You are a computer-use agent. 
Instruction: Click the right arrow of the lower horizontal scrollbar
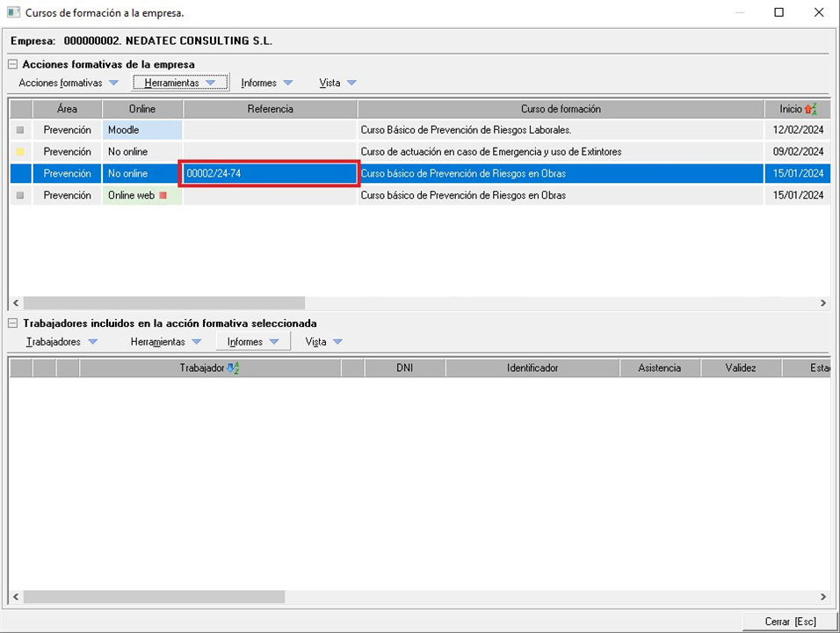(823, 597)
